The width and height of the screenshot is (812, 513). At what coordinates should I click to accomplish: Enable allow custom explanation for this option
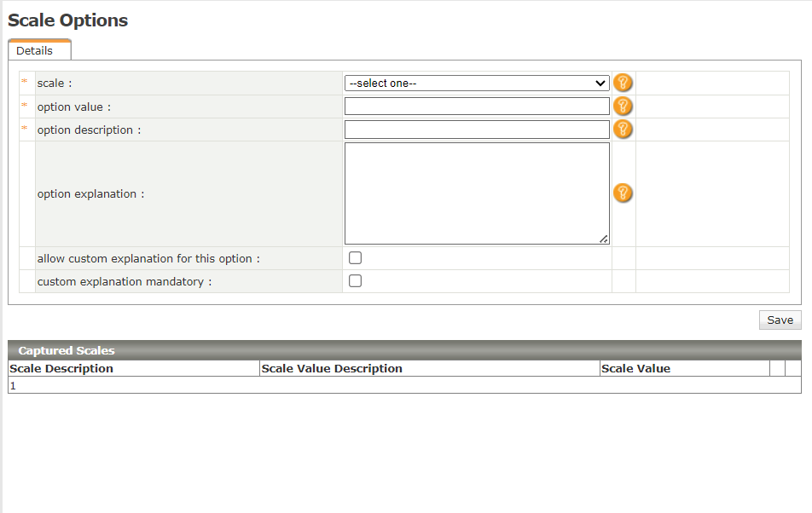(x=355, y=258)
